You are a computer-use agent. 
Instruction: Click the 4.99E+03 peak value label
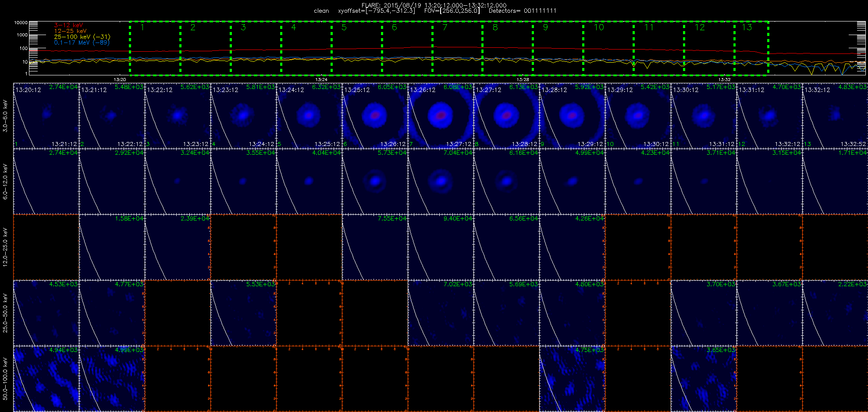point(129,350)
